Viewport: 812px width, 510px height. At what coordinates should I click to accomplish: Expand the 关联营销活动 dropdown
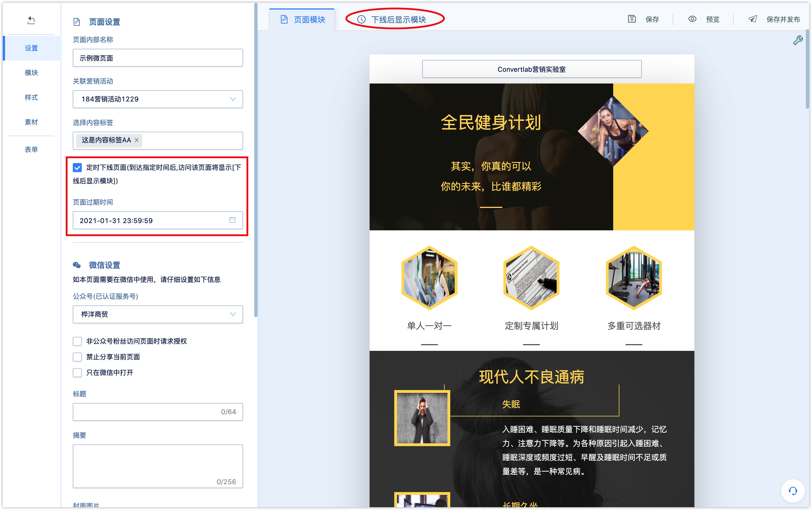click(158, 99)
